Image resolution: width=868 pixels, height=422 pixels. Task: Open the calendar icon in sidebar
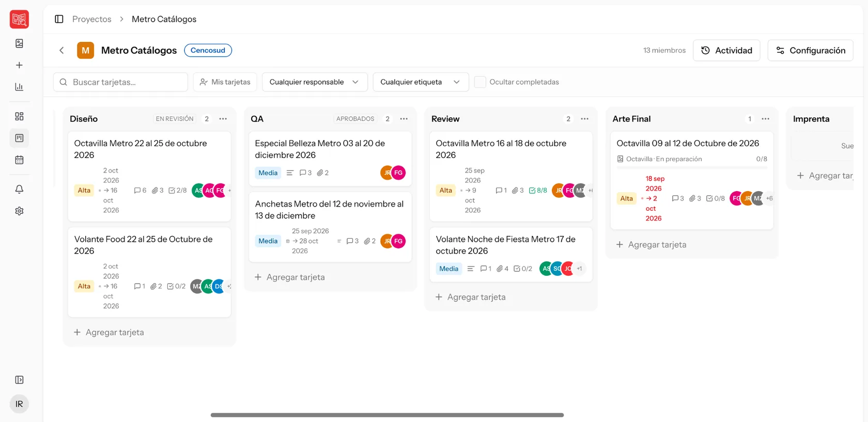pyautogui.click(x=19, y=160)
